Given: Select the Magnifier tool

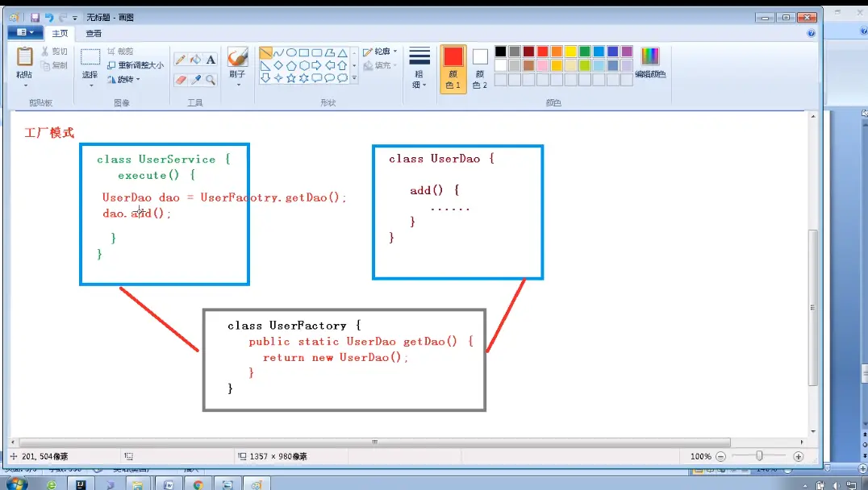Looking at the screenshot, I should click(x=211, y=81).
